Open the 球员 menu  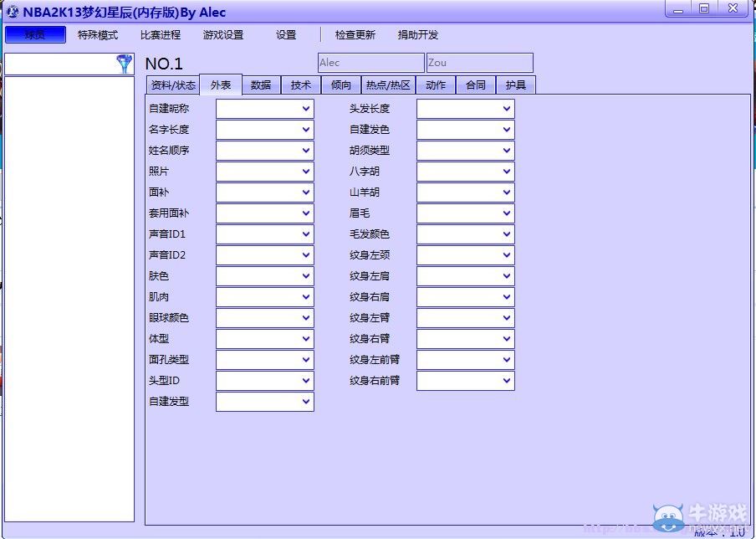(35, 35)
